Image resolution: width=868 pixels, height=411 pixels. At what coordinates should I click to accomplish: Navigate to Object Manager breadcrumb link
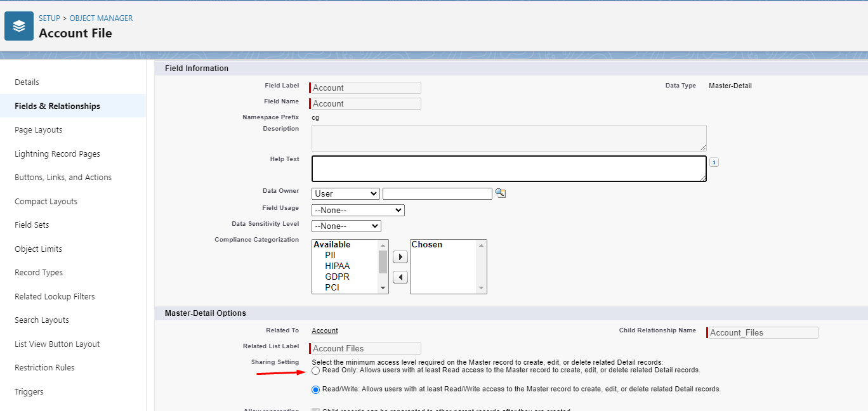click(x=101, y=18)
